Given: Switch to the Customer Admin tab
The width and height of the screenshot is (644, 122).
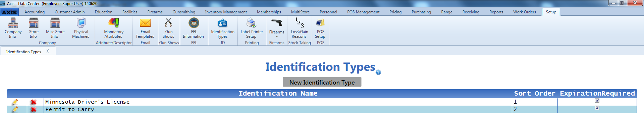Looking at the screenshot, I should 70,12.
